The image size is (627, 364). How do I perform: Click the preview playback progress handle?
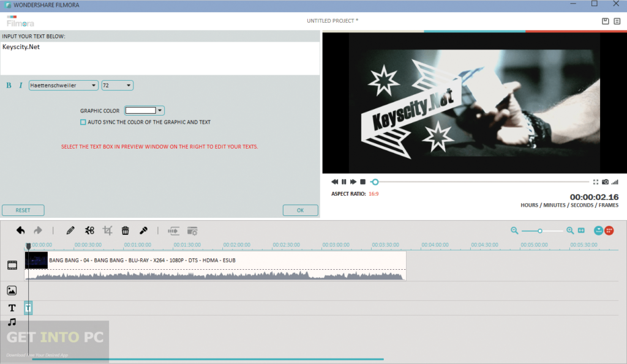coord(375,182)
